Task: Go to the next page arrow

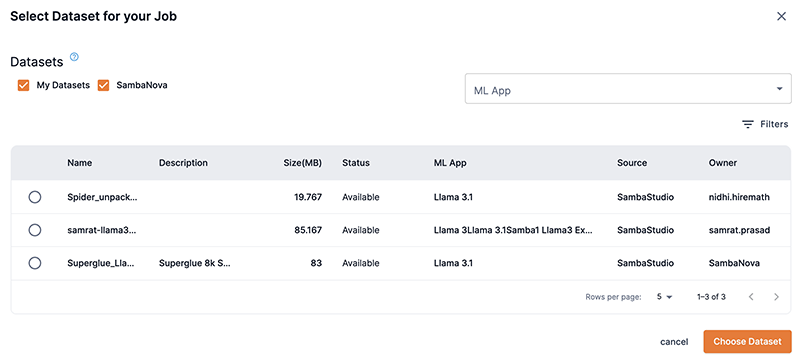Action: point(776,297)
